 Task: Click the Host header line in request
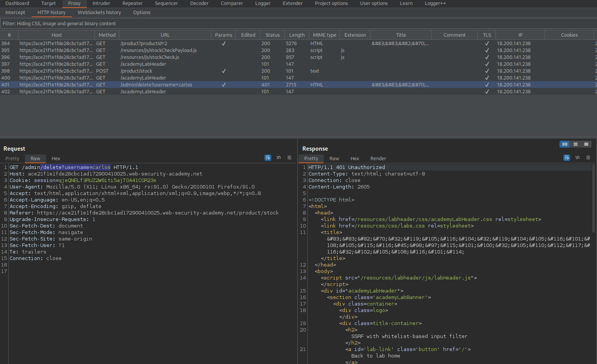click(x=106, y=174)
